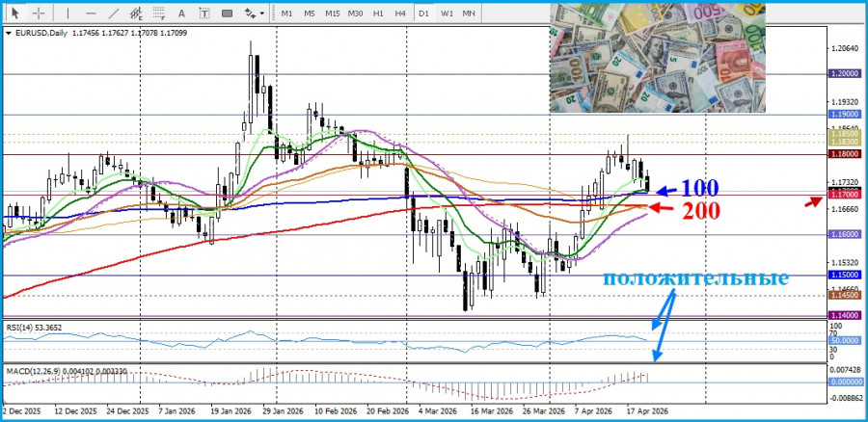868x422 pixels.
Task: Click the 1.19320 price scale value
Action: pos(845,103)
